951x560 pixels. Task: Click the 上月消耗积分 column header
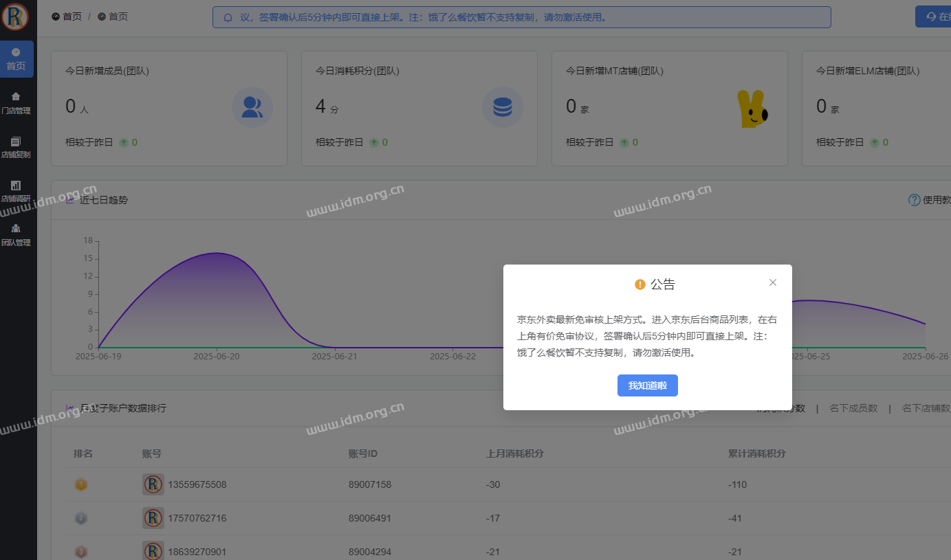pos(515,453)
